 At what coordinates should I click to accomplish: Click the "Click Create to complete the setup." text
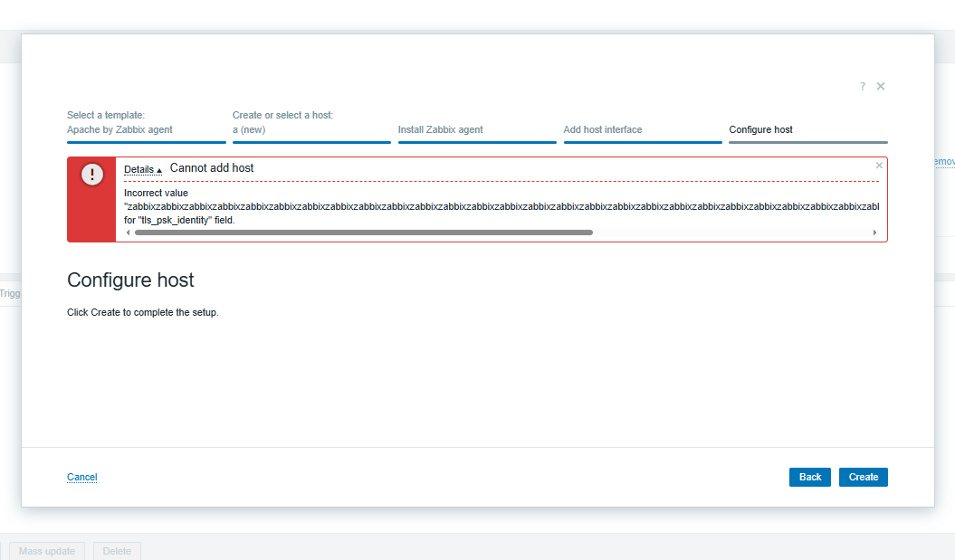(142, 312)
